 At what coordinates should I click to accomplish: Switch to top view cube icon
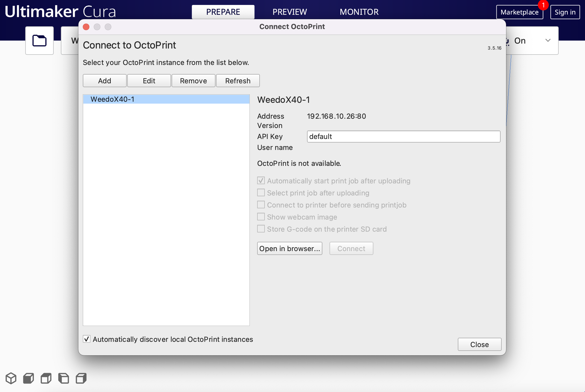pos(46,378)
